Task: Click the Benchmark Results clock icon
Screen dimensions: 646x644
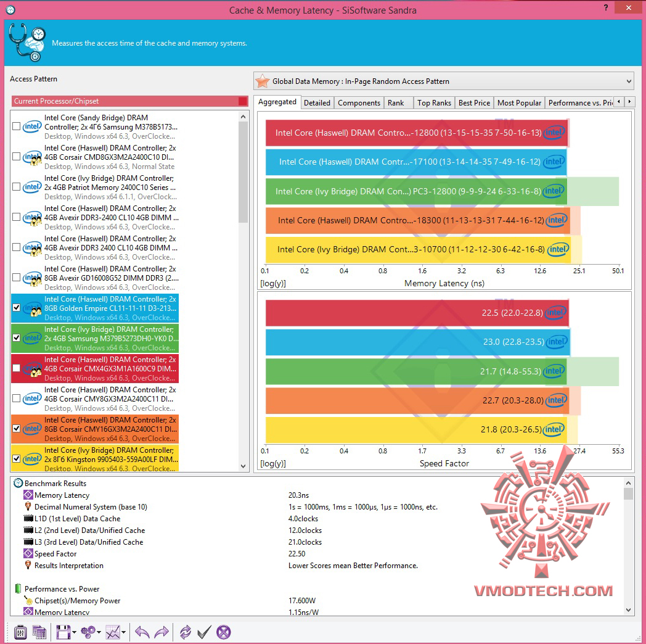Action: (x=18, y=483)
